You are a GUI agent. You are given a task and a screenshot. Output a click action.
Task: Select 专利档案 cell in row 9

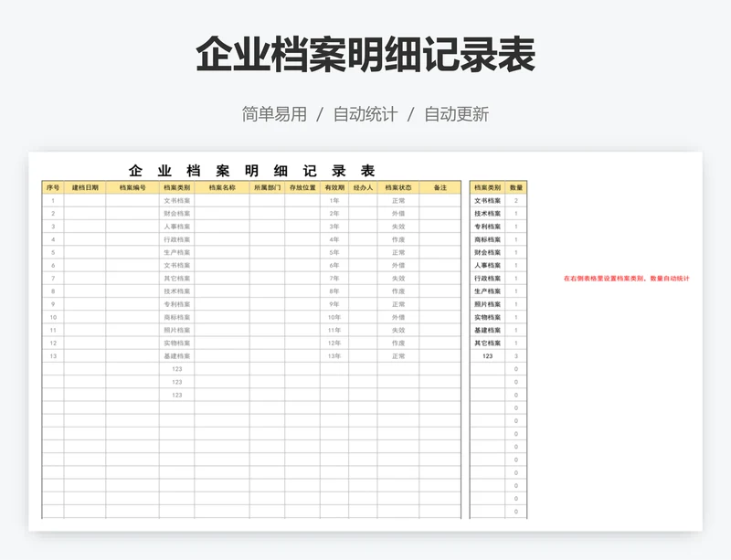pos(176,304)
